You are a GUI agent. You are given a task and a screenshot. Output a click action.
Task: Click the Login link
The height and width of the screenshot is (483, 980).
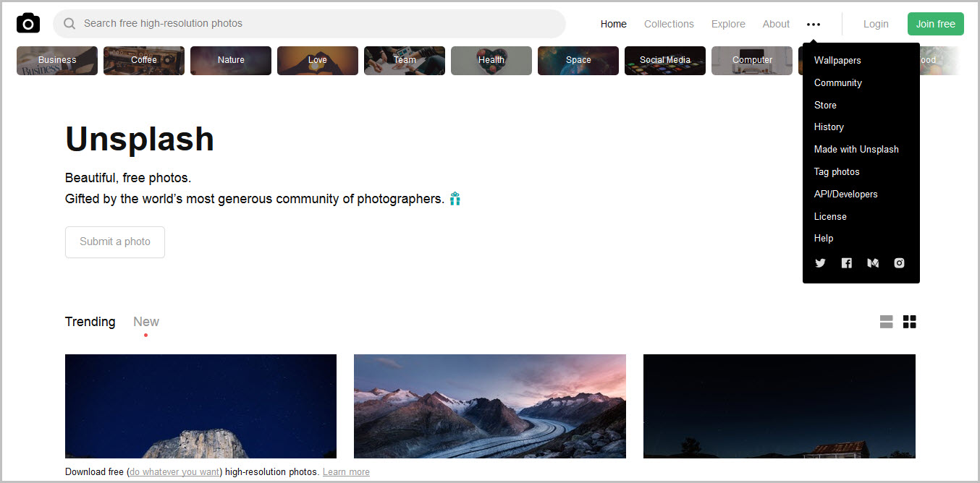tap(876, 24)
